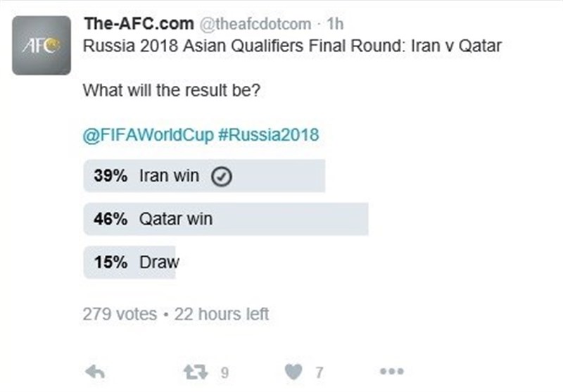Click the 39% poll percentage
This screenshot has height=392, width=563.
(110, 177)
